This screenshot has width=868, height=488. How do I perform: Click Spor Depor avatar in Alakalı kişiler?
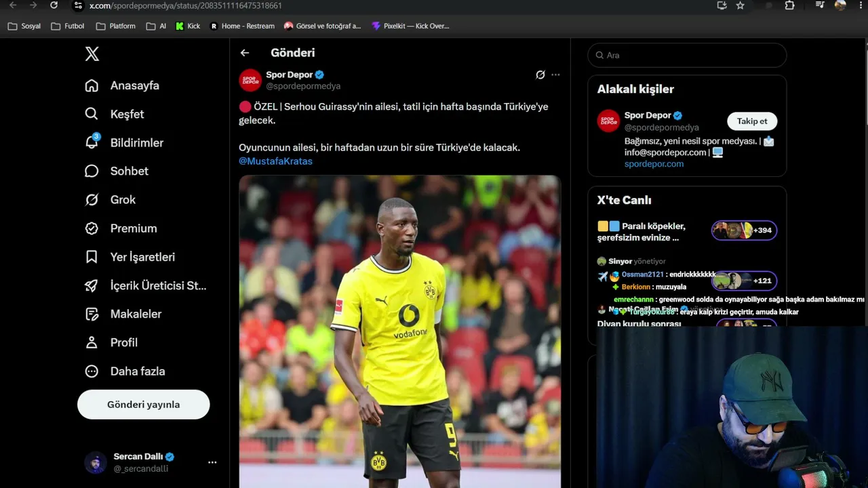(608, 121)
